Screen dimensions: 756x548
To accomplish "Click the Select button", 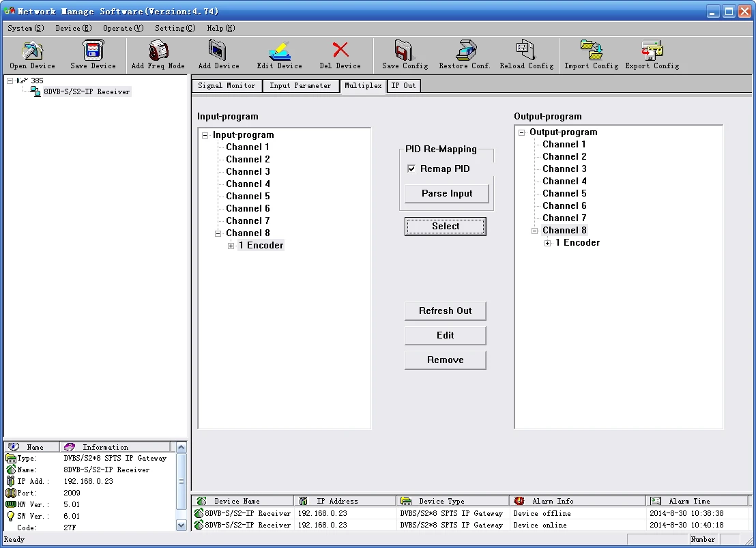I will coord(446,227).
